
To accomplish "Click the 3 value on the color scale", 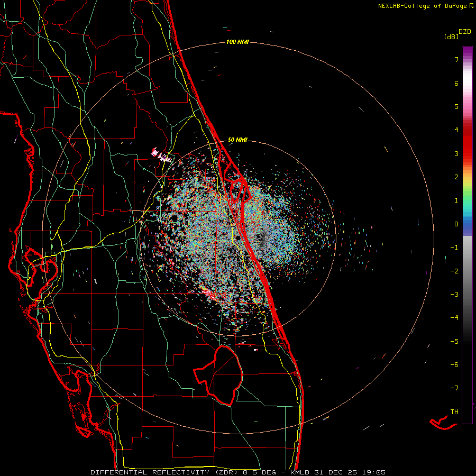I will click(456, 153).
